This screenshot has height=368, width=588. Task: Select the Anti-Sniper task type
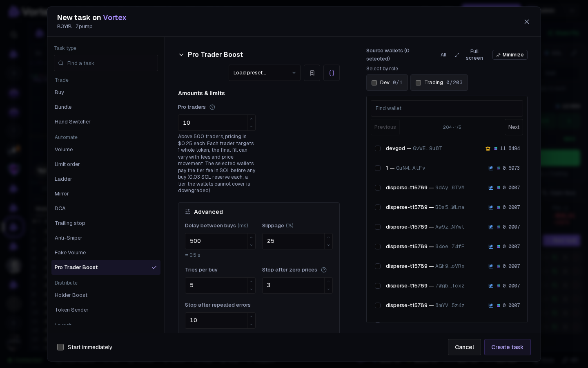coord(106,238)
